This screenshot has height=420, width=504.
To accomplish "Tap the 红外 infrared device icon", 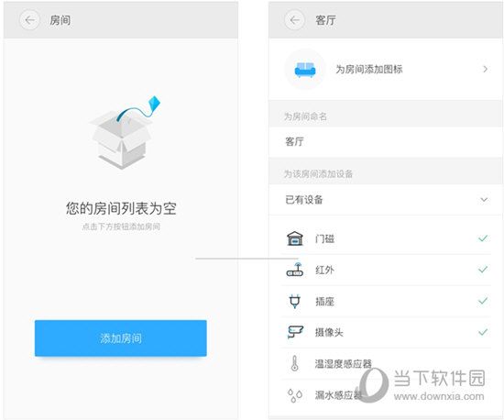I will click(295, 270).
